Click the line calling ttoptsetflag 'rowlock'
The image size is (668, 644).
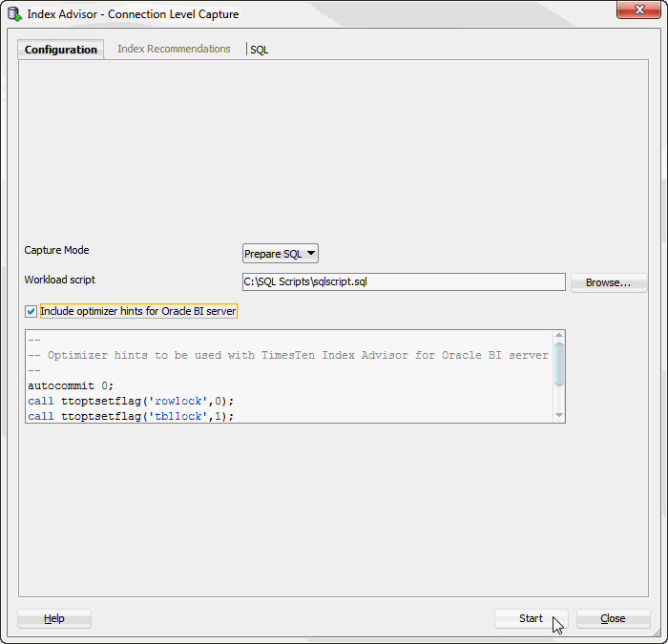(131, 402)
